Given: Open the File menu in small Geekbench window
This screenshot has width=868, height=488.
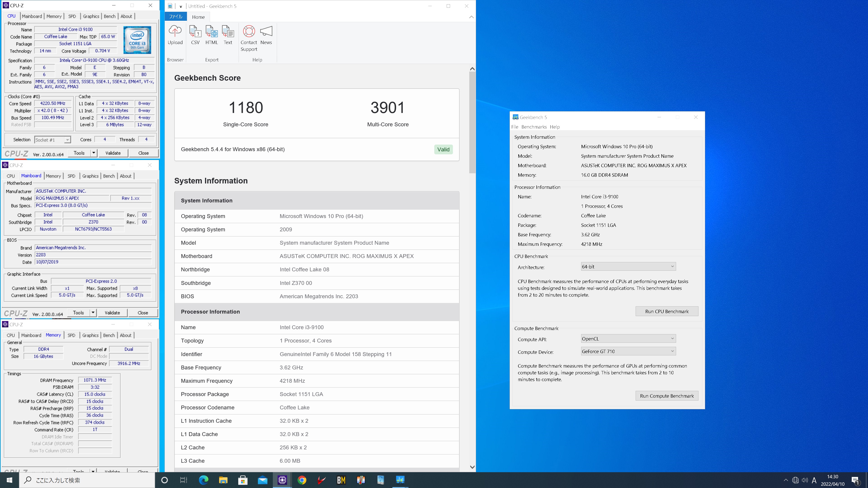Looking at the screenshot, I should tap(514, 127).
